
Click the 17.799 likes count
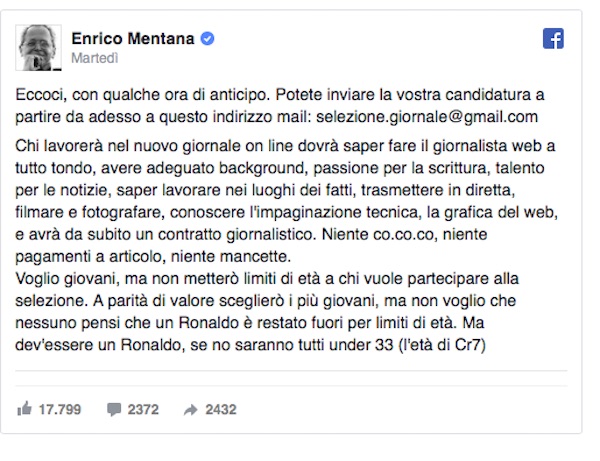click(x=62, y=408)
